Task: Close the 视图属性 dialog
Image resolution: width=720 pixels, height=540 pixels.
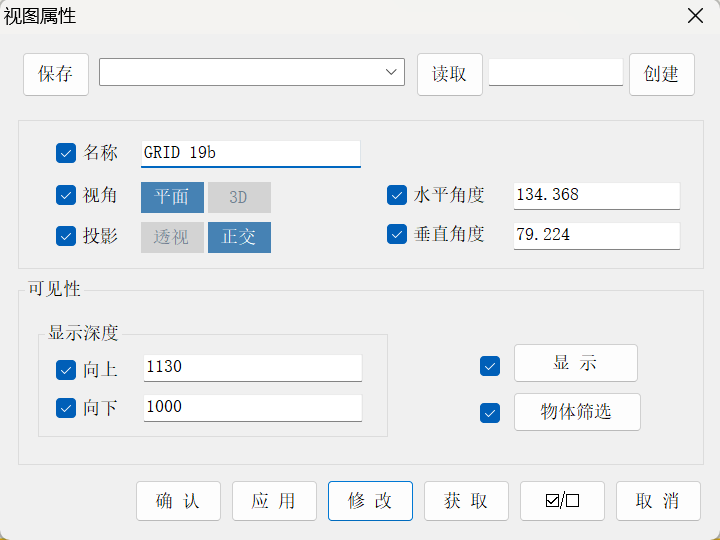Action: 695,16
